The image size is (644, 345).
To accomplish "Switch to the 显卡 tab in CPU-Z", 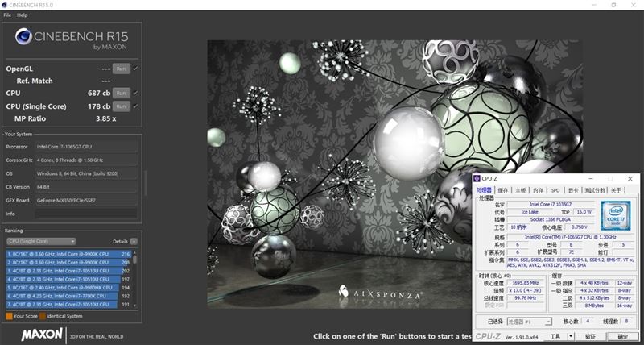I will [573, 190].
